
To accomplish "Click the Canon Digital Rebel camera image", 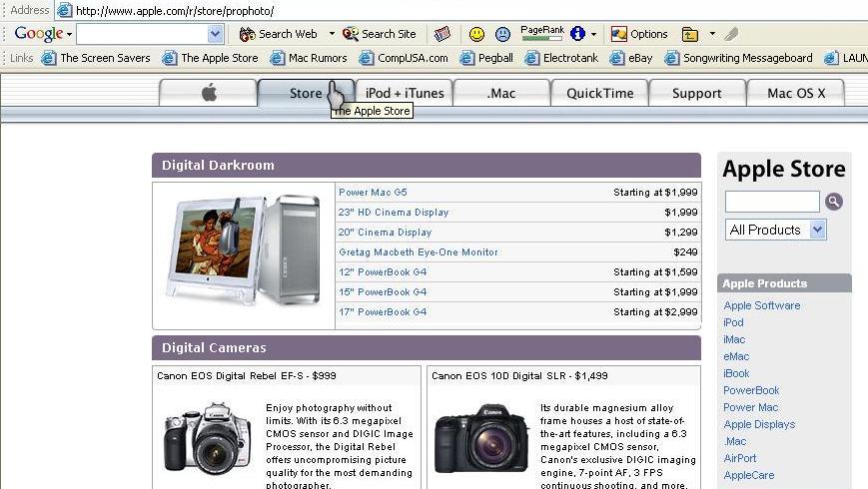I will [208, 439].
